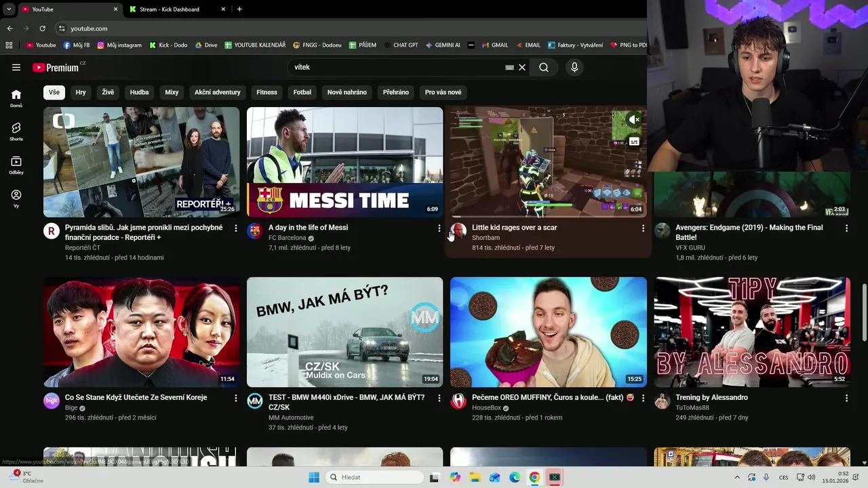Select the Hudba filter chip
Screen dimensions: 868x488
pyautogui.click(x=139, y=92)
